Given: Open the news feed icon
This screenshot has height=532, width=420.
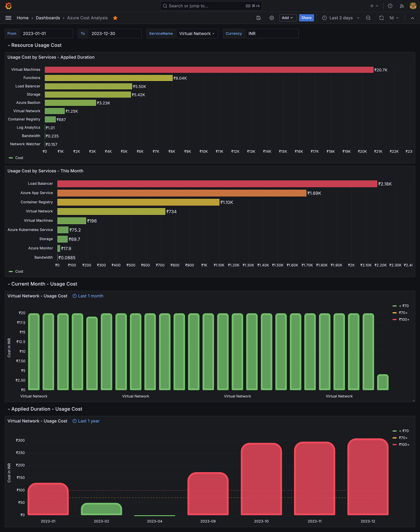Looking at the screenshot, I should [402, 6].
